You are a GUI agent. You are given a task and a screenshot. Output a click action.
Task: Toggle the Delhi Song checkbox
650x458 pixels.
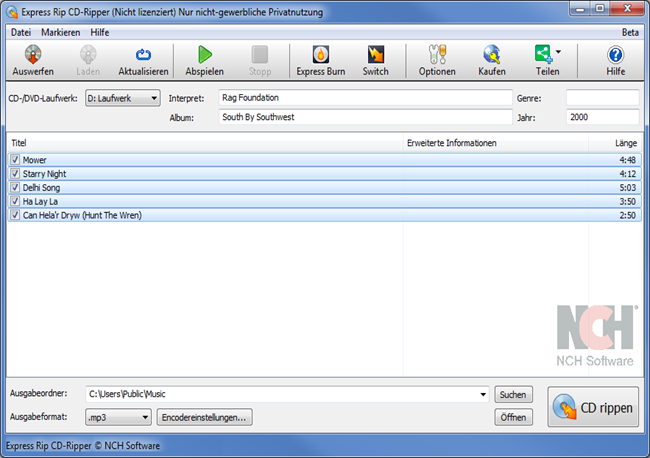pos(15,187)
